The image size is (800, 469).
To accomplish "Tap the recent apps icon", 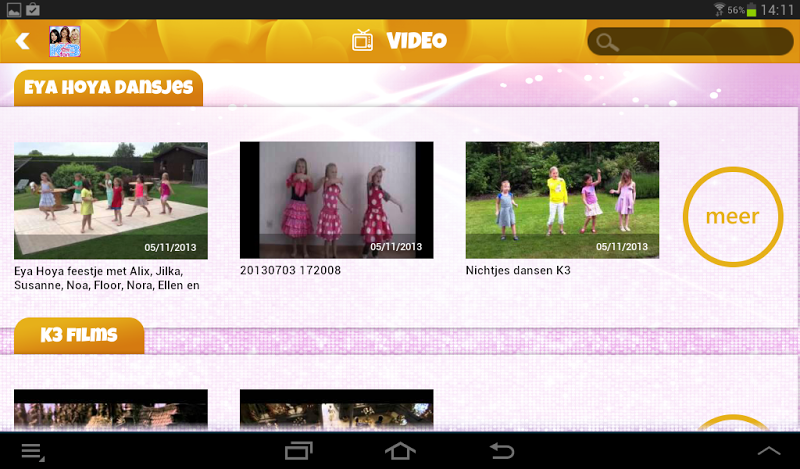I will pos(298,451).
